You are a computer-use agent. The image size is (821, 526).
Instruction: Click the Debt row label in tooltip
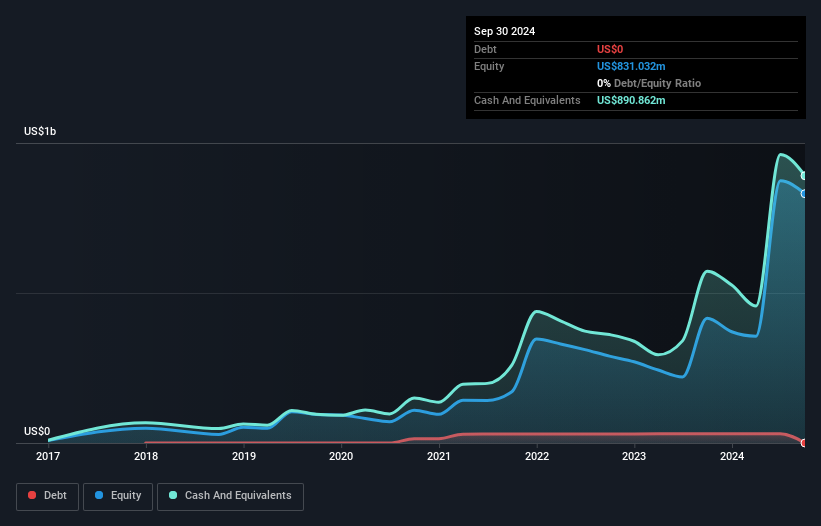click(x=485, y=49)
